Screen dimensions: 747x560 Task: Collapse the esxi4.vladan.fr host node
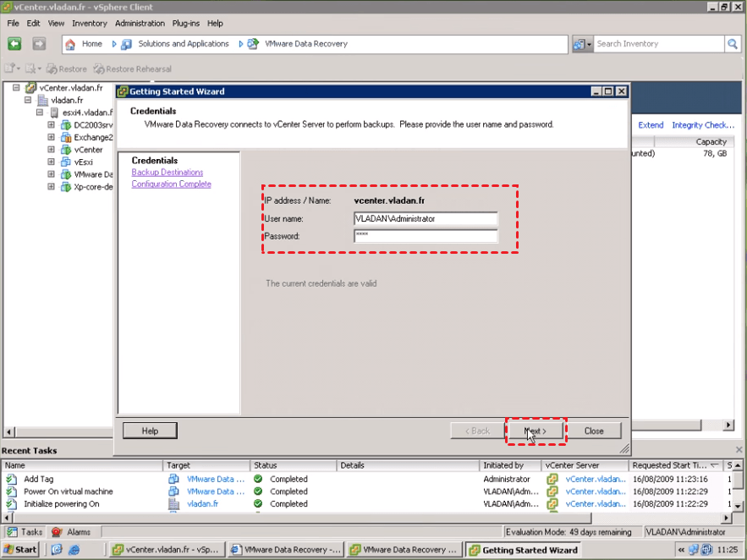40,113
